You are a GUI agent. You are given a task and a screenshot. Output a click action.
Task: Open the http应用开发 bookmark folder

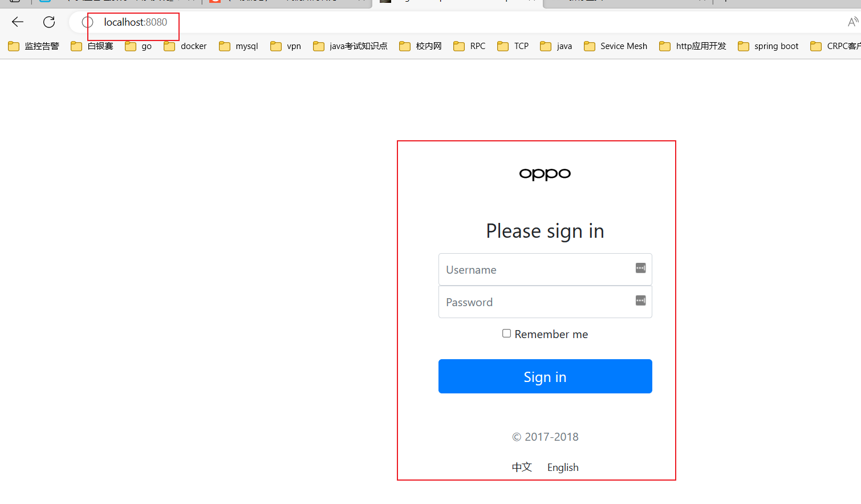(693, 46)
